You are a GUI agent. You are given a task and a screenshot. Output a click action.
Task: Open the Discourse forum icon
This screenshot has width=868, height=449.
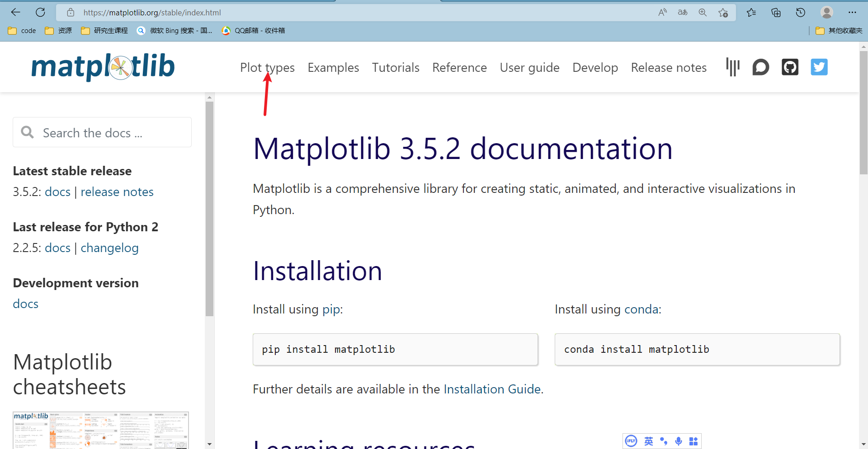pos(761,67)
